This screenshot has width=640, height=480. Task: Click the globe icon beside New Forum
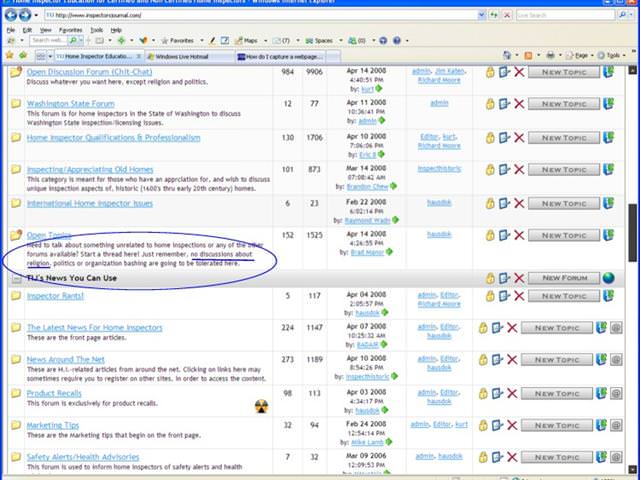coord(609,277)
